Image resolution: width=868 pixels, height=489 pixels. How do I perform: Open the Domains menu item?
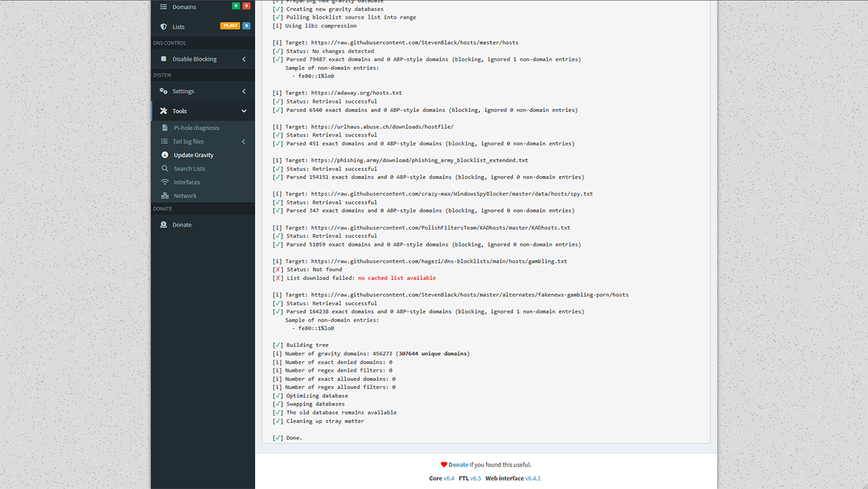click(x=184, y=7)
